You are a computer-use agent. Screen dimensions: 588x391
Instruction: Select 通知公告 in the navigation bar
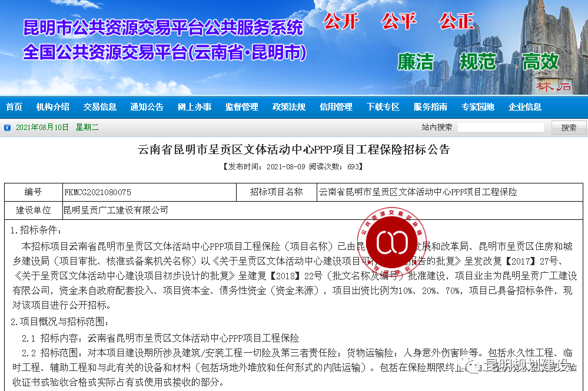tap(147, 107)
